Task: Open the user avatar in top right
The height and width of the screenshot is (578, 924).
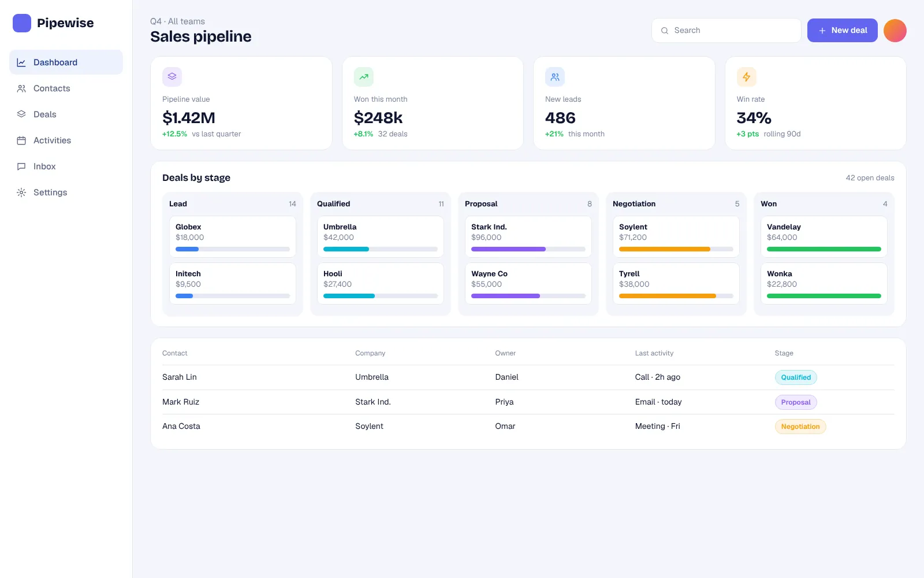Action: pyautogui.click(x=895, y=31)
